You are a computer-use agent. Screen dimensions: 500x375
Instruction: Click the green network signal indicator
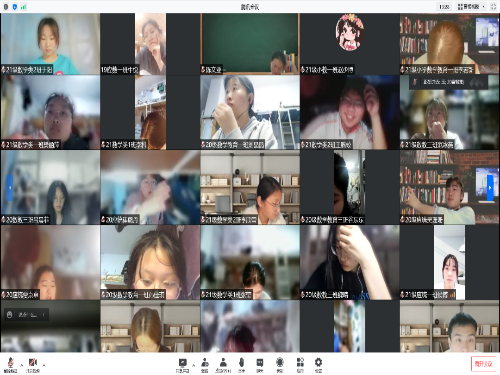click(x=23, y=7)
